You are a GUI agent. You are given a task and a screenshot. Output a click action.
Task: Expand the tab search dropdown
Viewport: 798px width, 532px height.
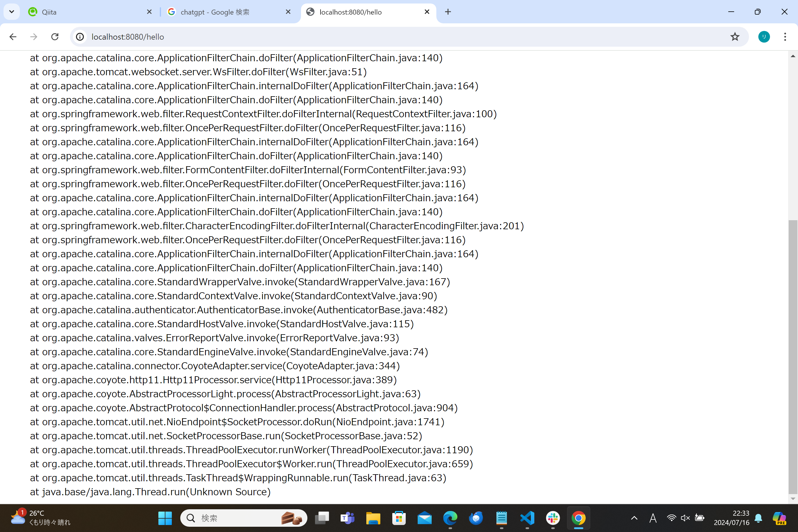[x=12, y=12]
